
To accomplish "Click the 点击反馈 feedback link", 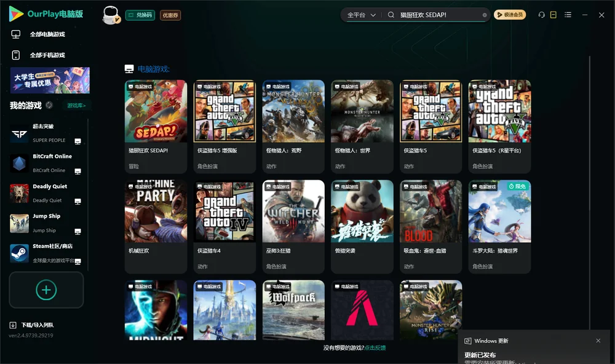I will 375,347.
